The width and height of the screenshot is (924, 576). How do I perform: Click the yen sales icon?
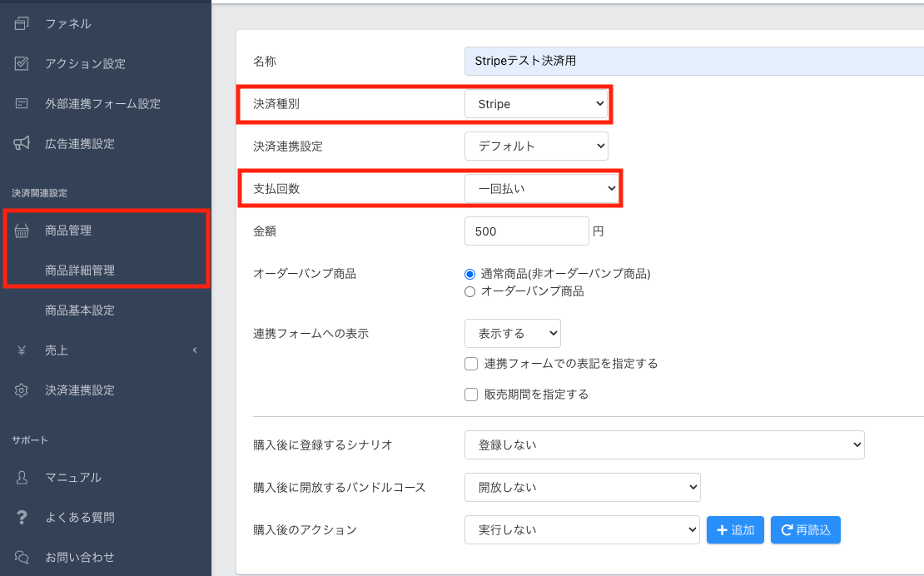pyautogui.click(x=22, y=350)
